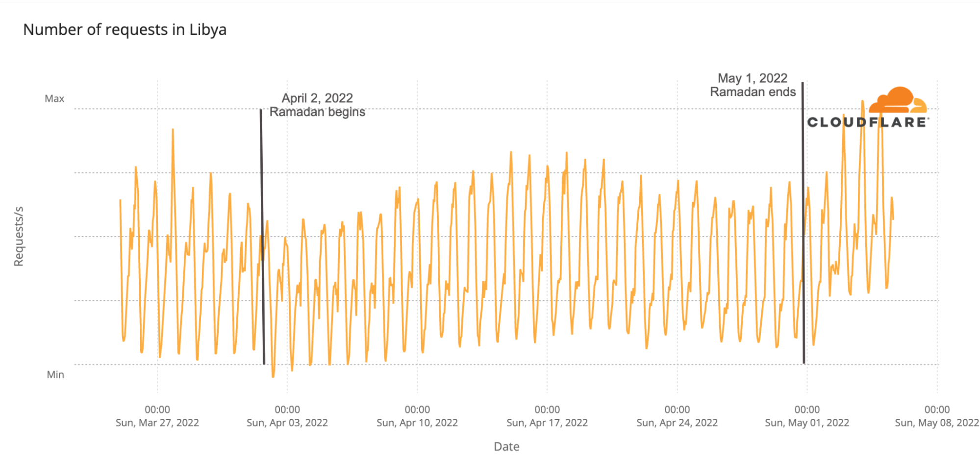Click the 'Sun, Mar 27, 2022' axis tick label

click(x=157, y=423)
